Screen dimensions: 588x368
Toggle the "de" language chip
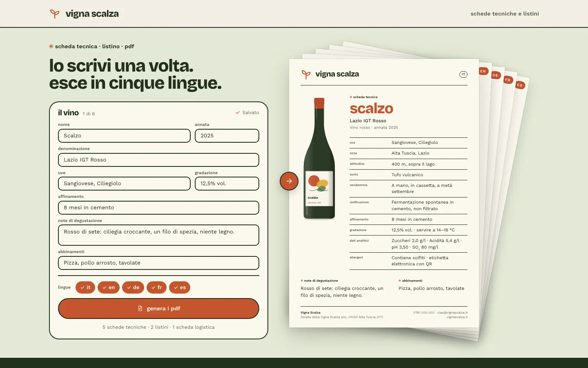133,287
